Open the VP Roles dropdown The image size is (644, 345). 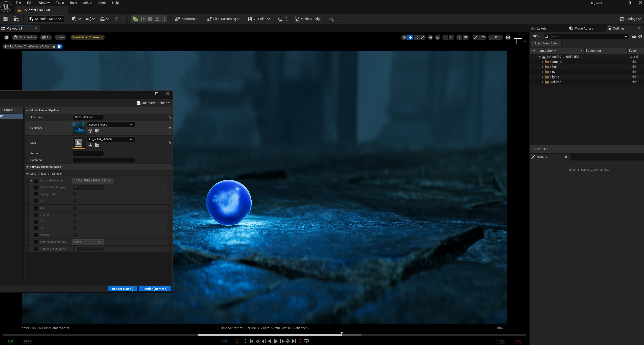[259, 19]
